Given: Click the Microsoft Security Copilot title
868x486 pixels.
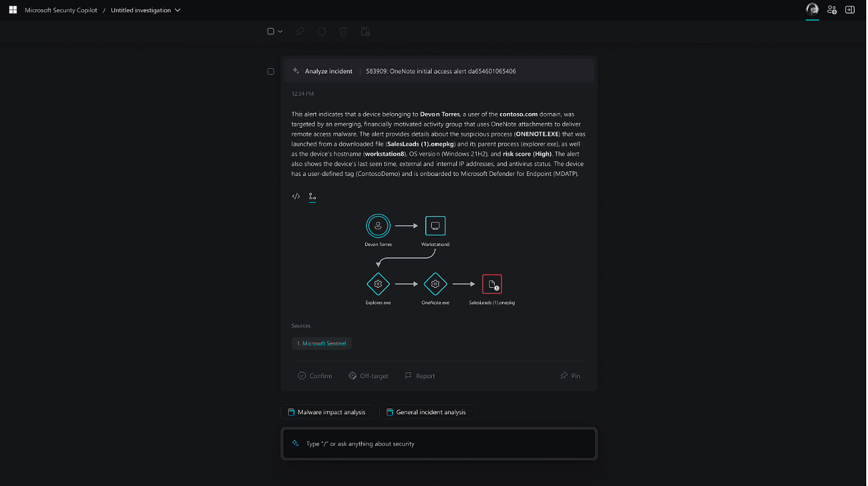Looking at the screenshot, I should (x=61, y=10).
